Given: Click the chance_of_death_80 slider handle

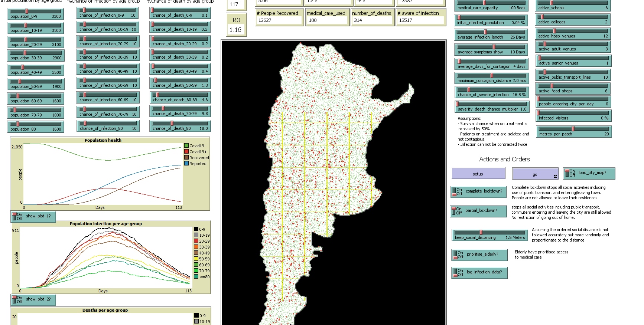Looking at the screenshot, I should click(x=172, y=123).
